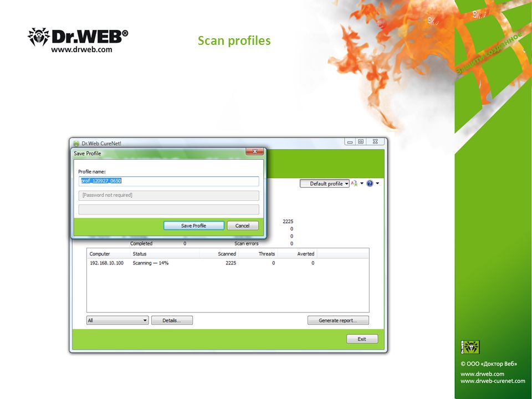The image size is (532, 399).
Task: Open the Default profile dropdown
Action: click(325, 183)
